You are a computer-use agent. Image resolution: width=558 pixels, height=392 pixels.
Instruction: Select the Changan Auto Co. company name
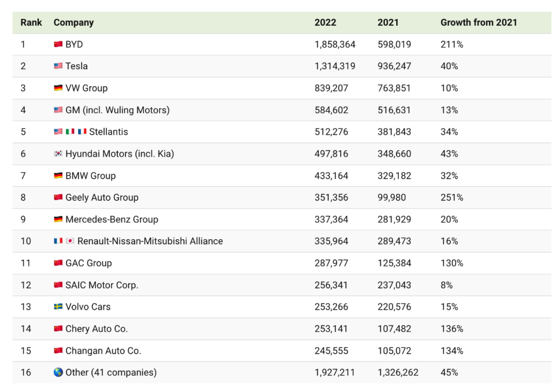click(x=103, y=351)
